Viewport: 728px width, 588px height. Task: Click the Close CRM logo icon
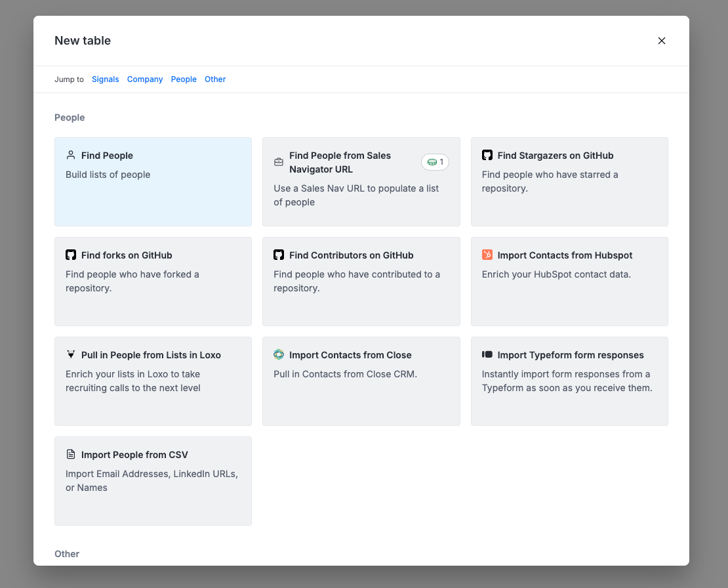tap(279, 354)
